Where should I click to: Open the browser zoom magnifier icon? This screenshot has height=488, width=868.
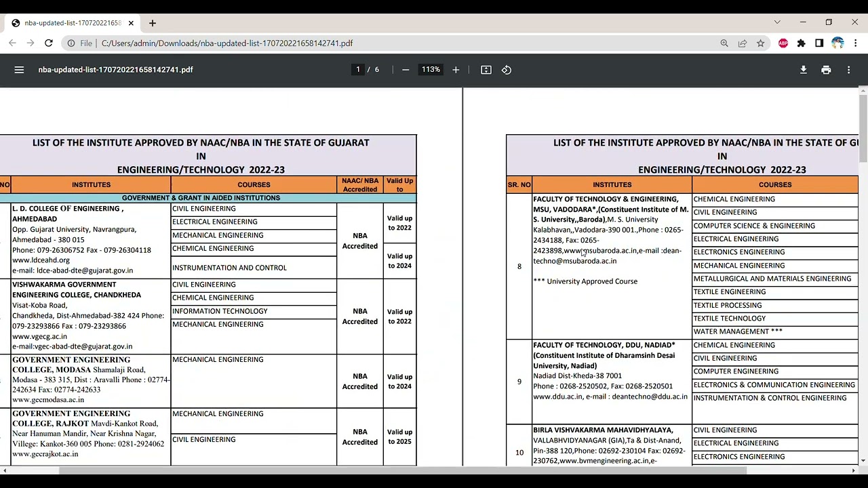[x=724, y=43]
